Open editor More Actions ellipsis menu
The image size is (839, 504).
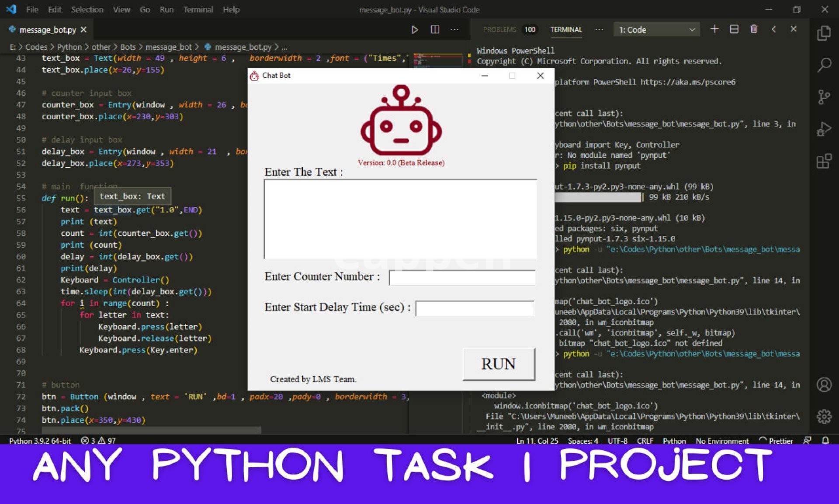[x=454, y=30]
